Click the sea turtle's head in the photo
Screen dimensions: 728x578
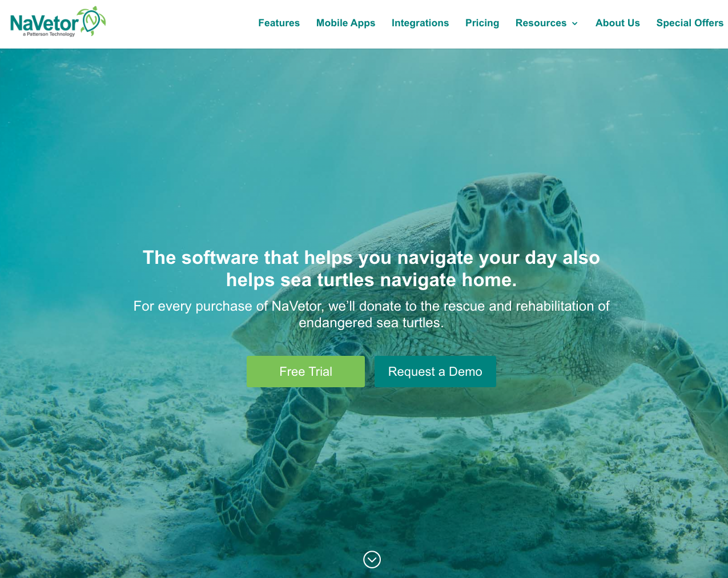pyautogui.click(x=517, y=217)
